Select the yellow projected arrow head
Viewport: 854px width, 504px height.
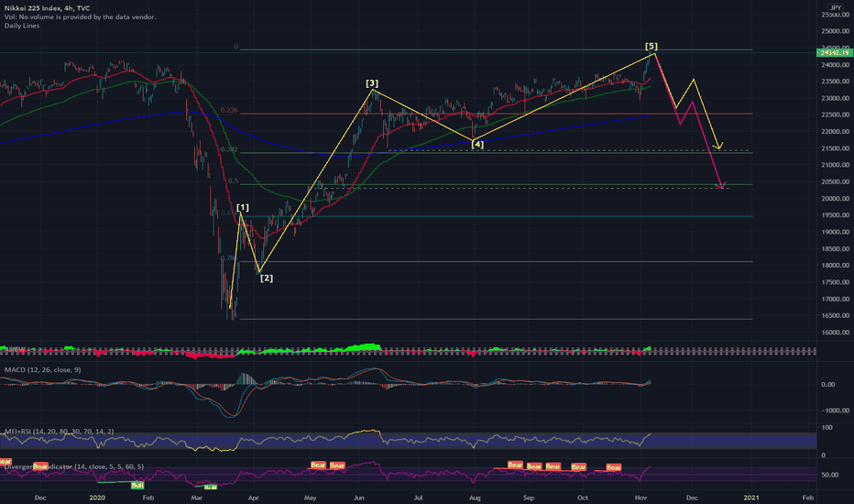click(x=720, y=146)
